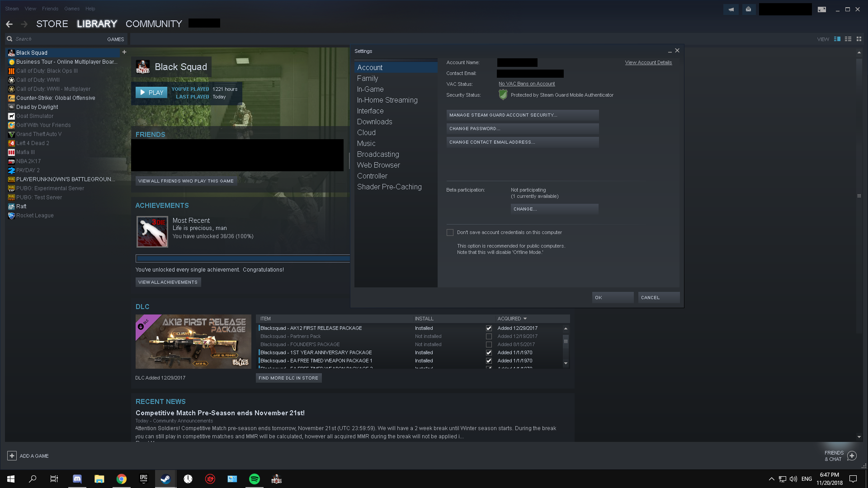Click the Black Squad game logo icon
868x488 pixels.
[x=143, y=67]
